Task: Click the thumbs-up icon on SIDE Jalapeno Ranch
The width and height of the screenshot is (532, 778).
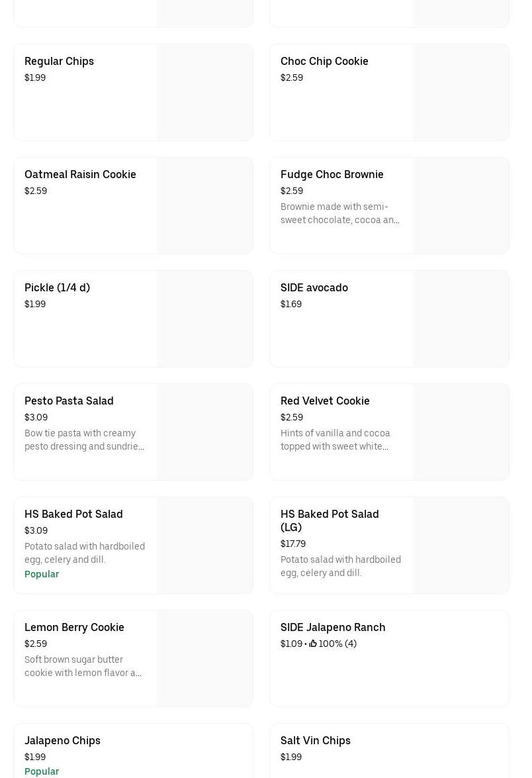Action: [x=313, y=644]
